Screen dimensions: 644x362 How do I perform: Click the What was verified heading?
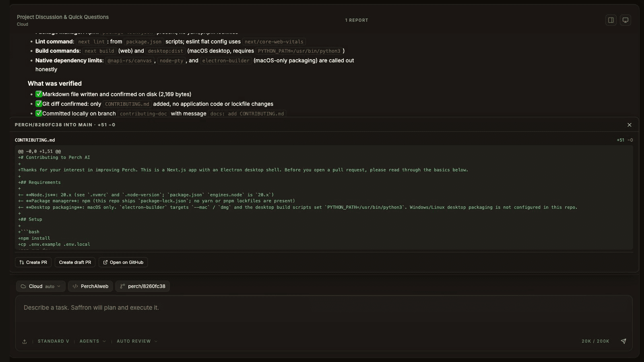pos(55,83)
